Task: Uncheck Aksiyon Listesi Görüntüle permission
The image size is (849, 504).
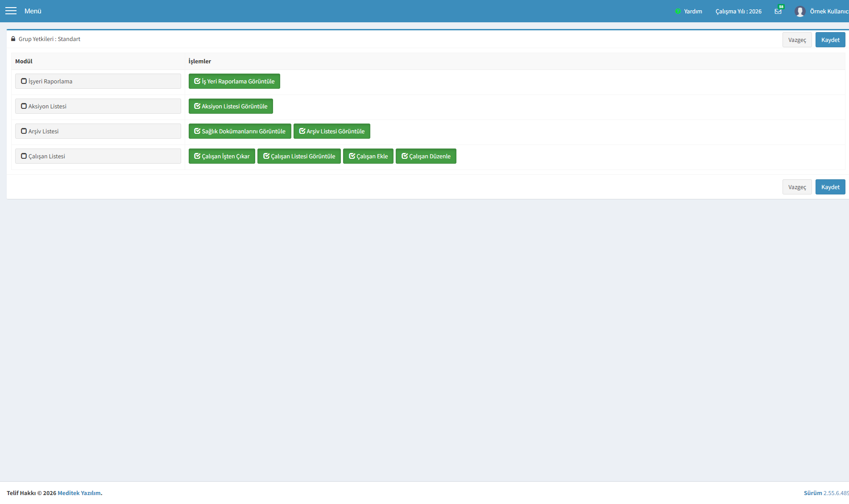Action: coord(231,106)
